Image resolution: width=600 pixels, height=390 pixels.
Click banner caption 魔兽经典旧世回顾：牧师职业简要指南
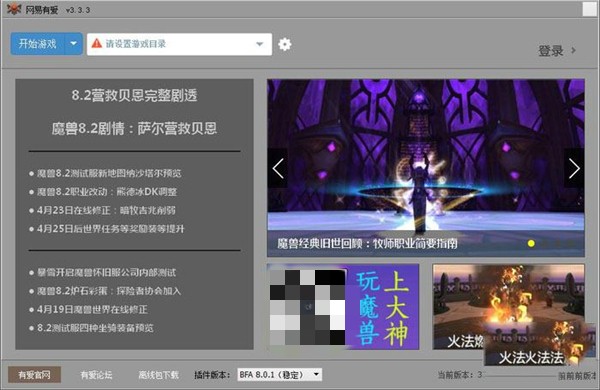pyautogui.click(x=367, y=243)
